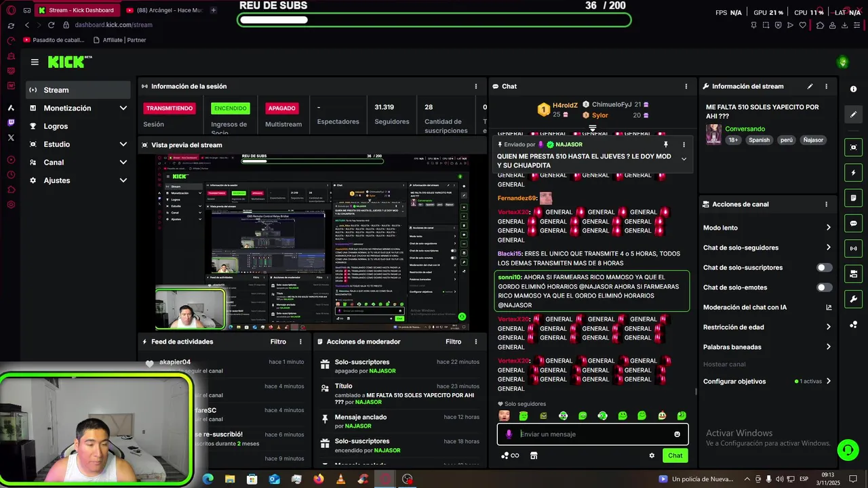The width and height of the screenshot is (868, 488).
Task: Open Twitch in the Opera sidebar
Action: click(x=11, y=123)
